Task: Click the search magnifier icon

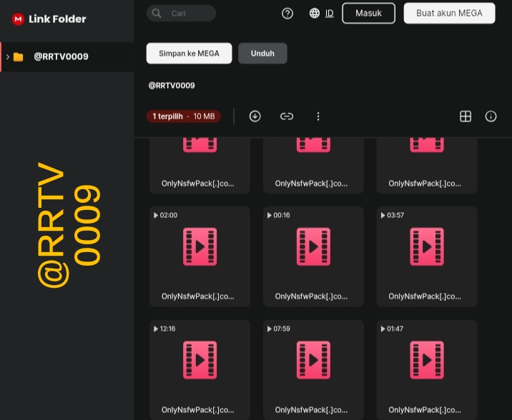Action: click(157, 14)
